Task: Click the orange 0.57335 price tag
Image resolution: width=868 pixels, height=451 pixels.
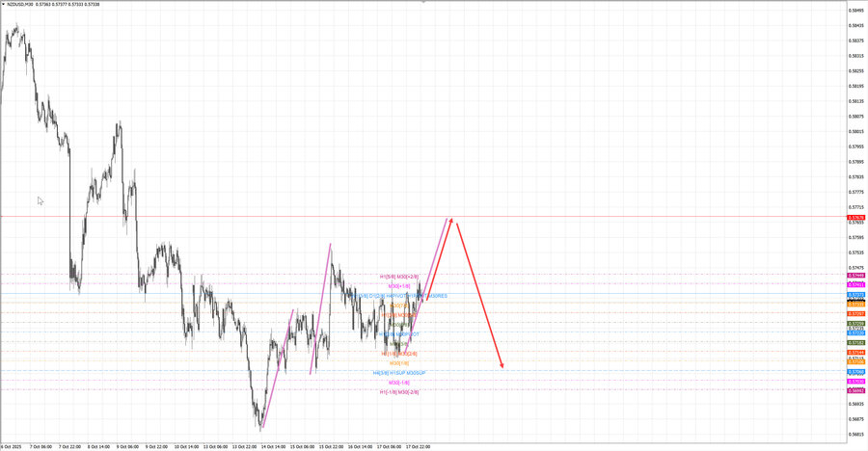Action: click(855, 305)
